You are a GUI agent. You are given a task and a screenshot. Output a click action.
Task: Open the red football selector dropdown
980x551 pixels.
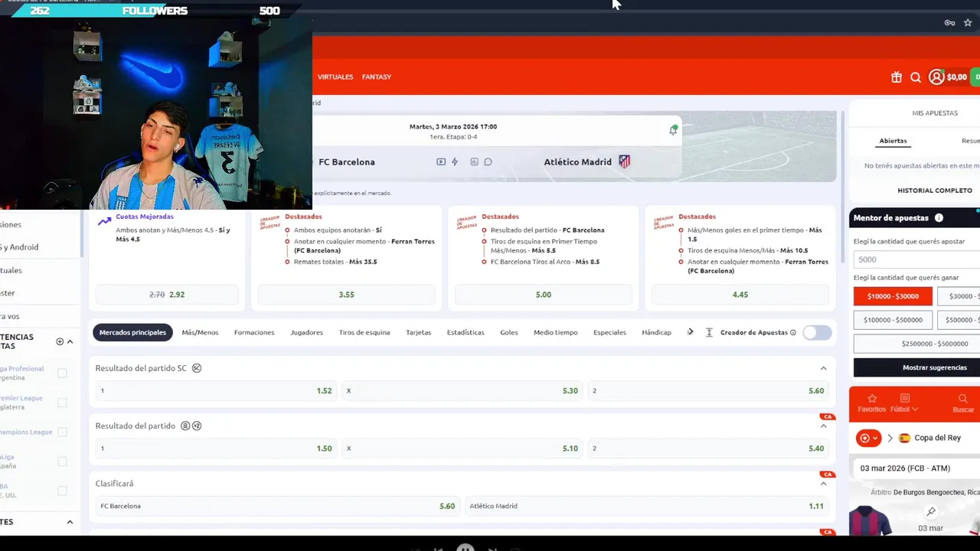(869, 439)
